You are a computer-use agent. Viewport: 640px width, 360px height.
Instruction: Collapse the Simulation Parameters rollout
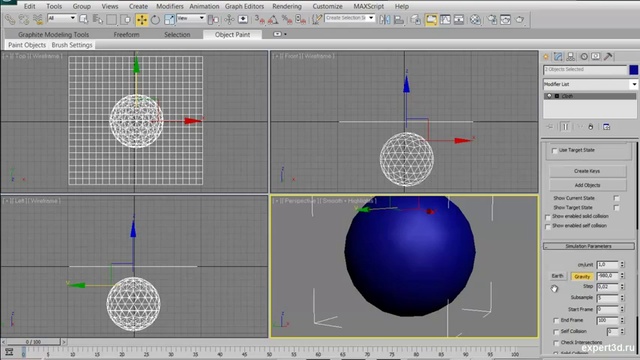[x=589, y=246]
